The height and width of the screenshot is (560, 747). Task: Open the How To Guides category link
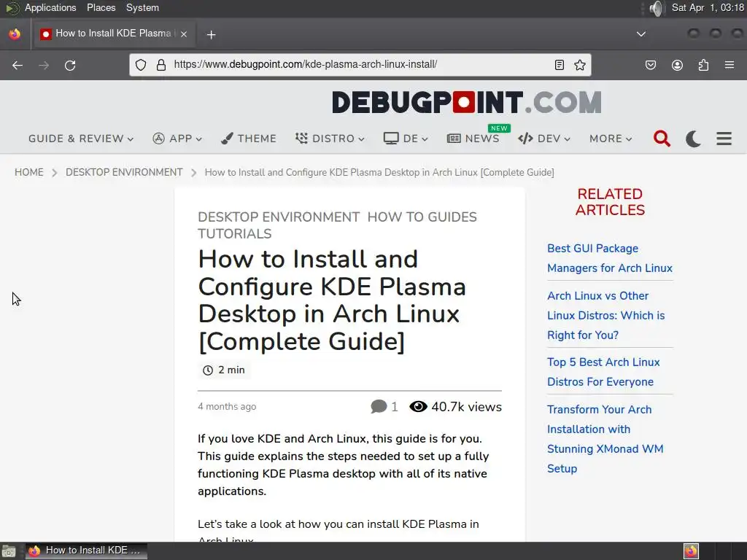pyautogui.click(x=422, y=217)
